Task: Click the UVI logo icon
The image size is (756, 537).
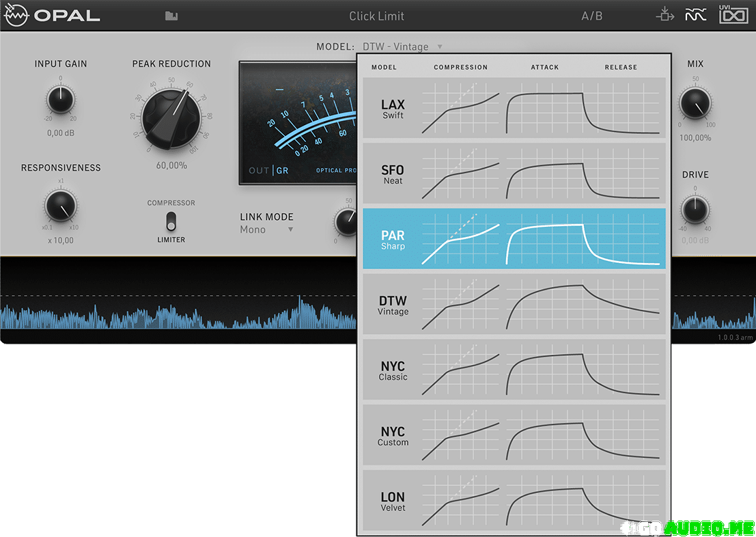Action: click(733, 15)
